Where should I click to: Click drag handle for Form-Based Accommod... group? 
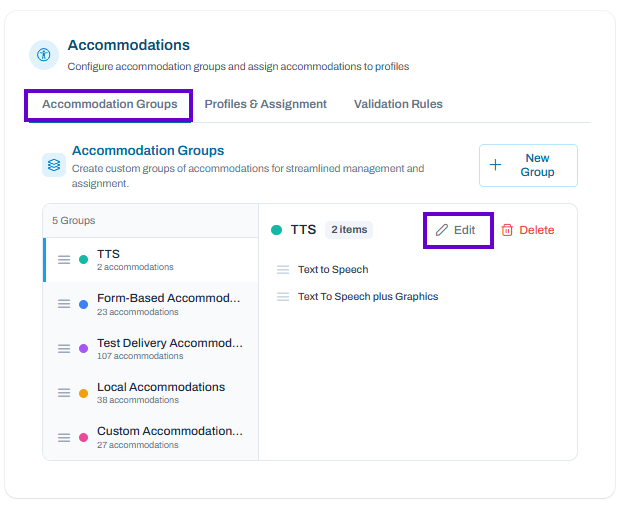tap(64, 304)
